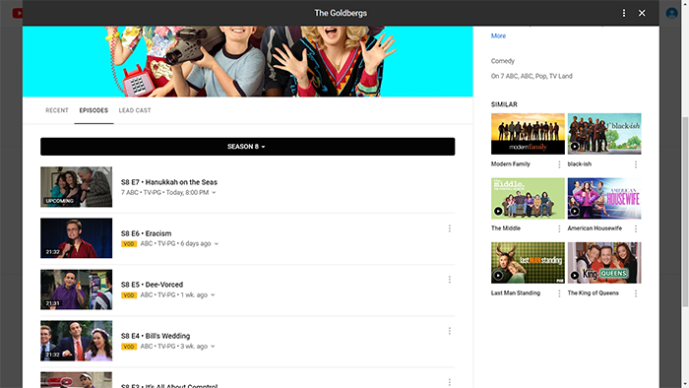Open The King of Queens thumbnail

[x=604, y=262]
